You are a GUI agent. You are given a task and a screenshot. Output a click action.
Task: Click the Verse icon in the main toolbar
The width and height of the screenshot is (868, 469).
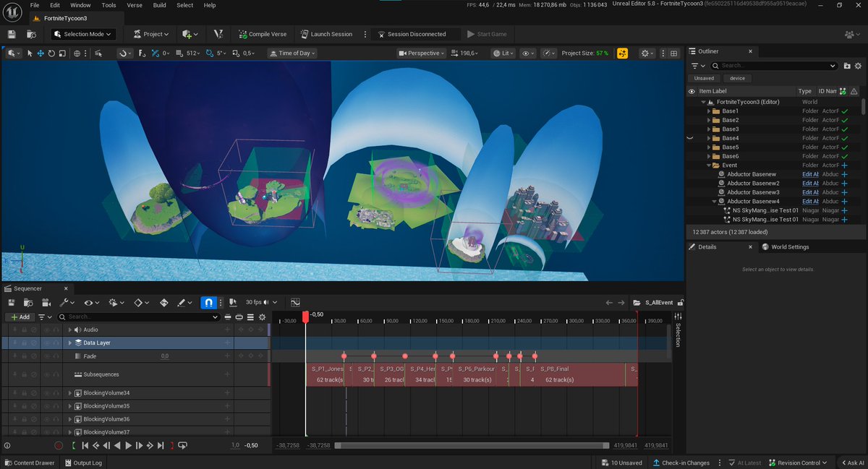click(218, 34)
